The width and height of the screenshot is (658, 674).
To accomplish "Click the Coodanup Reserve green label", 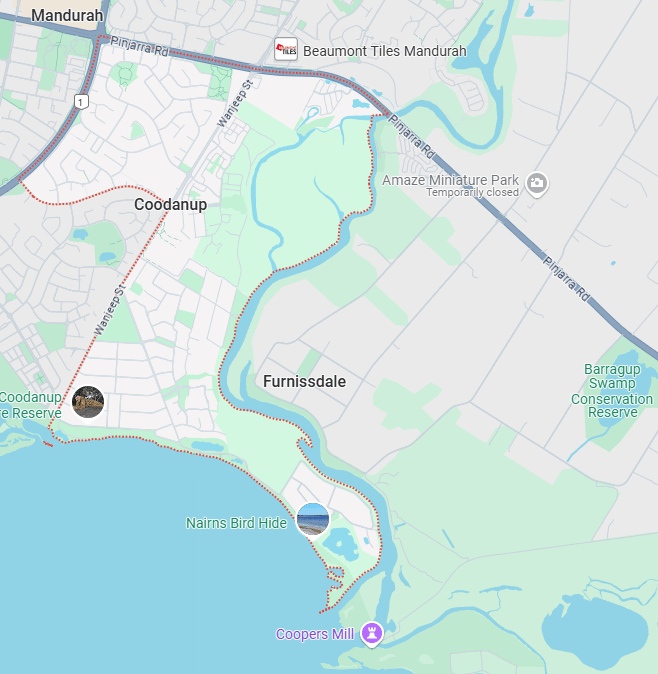I will (x=31, y=405).
